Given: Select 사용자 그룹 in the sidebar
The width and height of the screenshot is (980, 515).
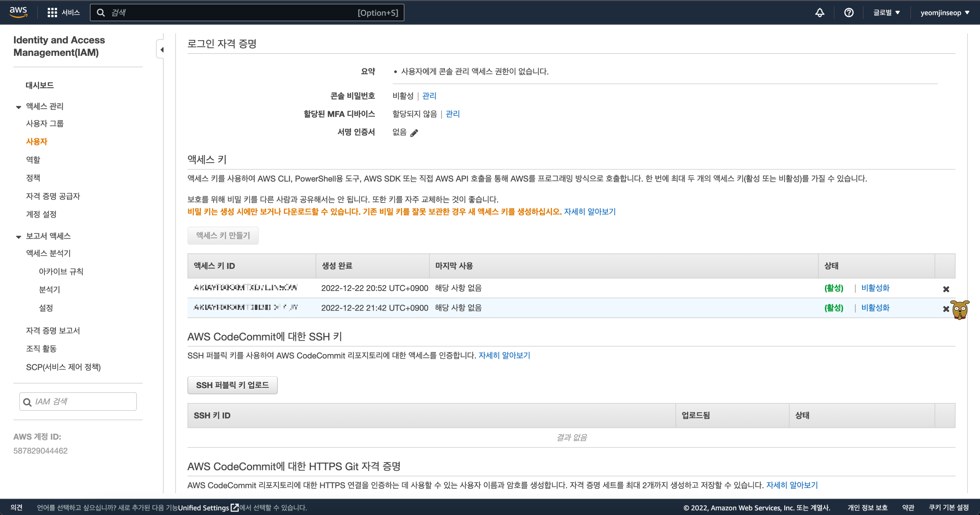Looking at the screenshot, I should 45,123.
